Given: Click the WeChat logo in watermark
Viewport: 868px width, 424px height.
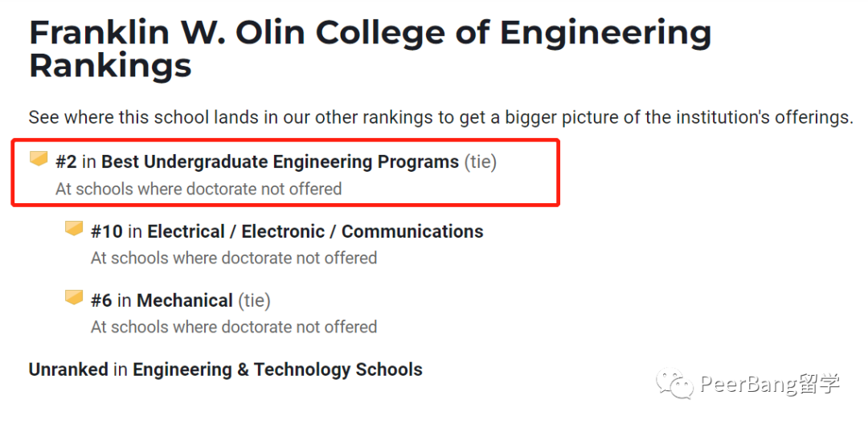Looking at the screenshot, I should tap(675, 384).
